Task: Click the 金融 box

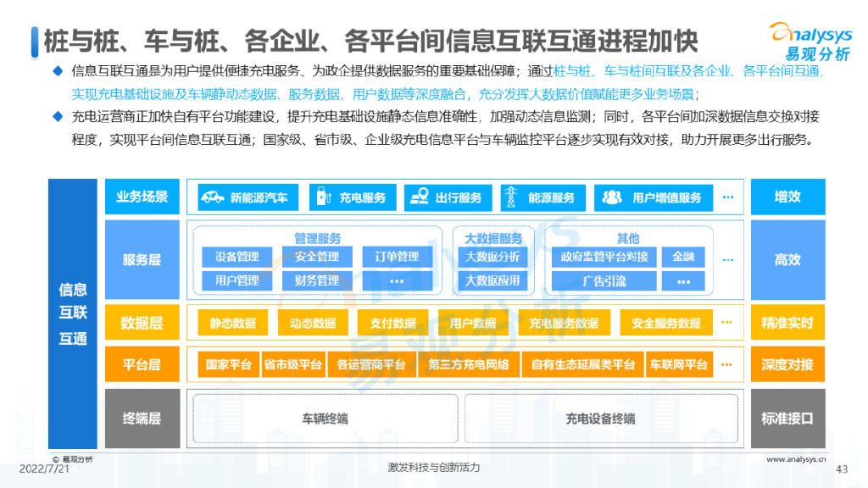Action: [x=684, y=257]
